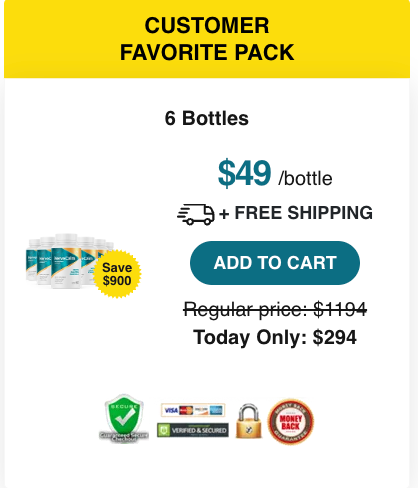Click the gold padlock icon
The image size is (418, 488).
click(x=249, y=421)
